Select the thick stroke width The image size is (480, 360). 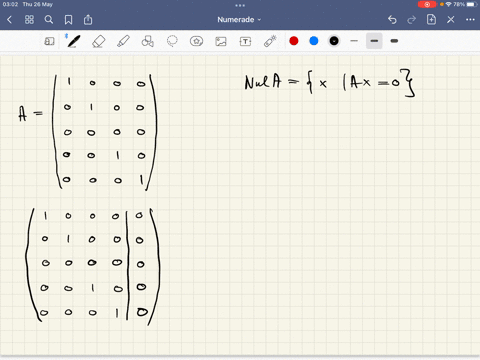394,41
